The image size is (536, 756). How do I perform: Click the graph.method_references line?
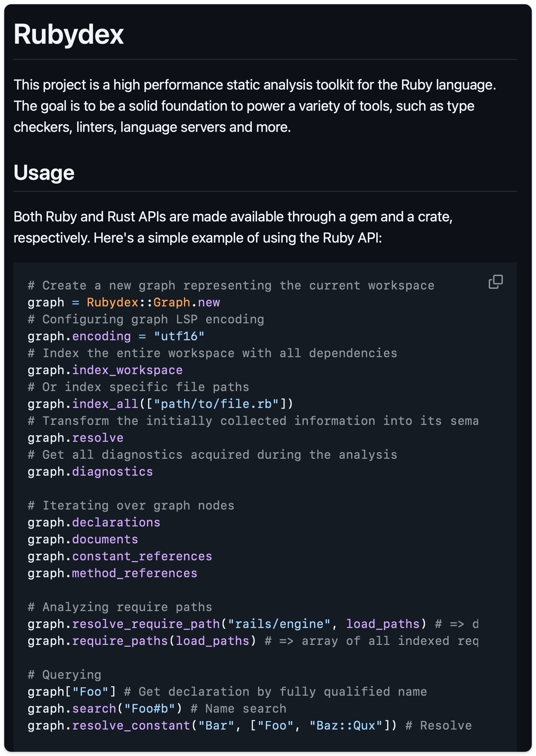pos(112,573)
